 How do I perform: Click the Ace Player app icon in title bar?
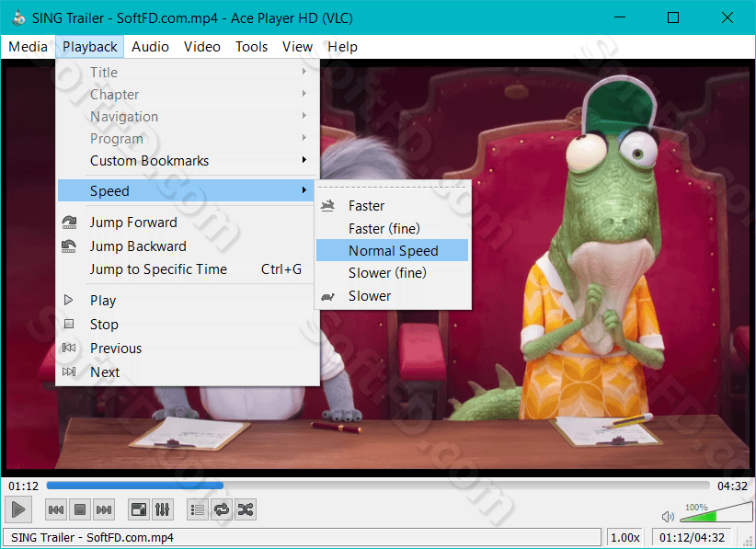pos(18,17)
